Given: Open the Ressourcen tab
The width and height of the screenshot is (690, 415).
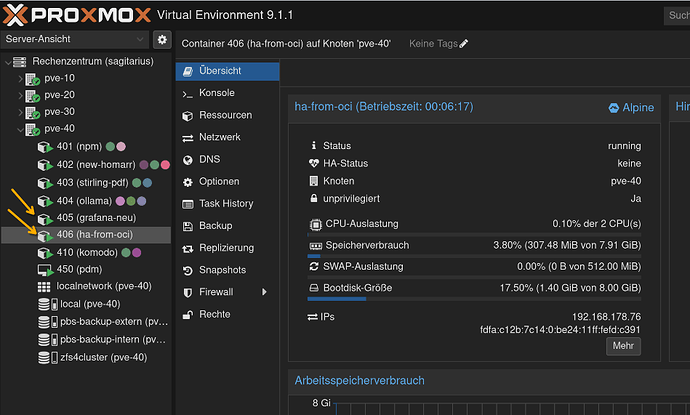Looking at the screenshot, I should point(227,115).
